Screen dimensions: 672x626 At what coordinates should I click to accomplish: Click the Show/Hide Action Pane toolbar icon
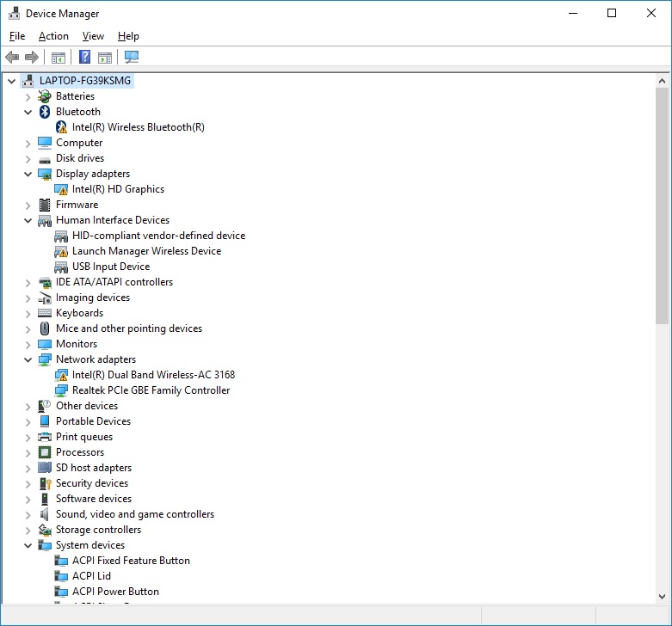pyautogui.click(x=105, y=57)
